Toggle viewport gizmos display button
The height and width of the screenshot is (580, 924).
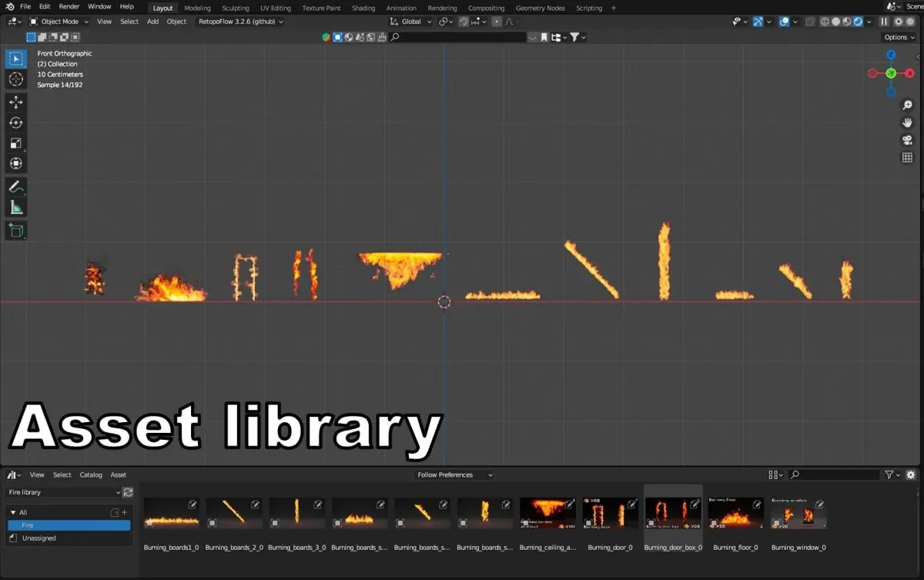(758, 22)
